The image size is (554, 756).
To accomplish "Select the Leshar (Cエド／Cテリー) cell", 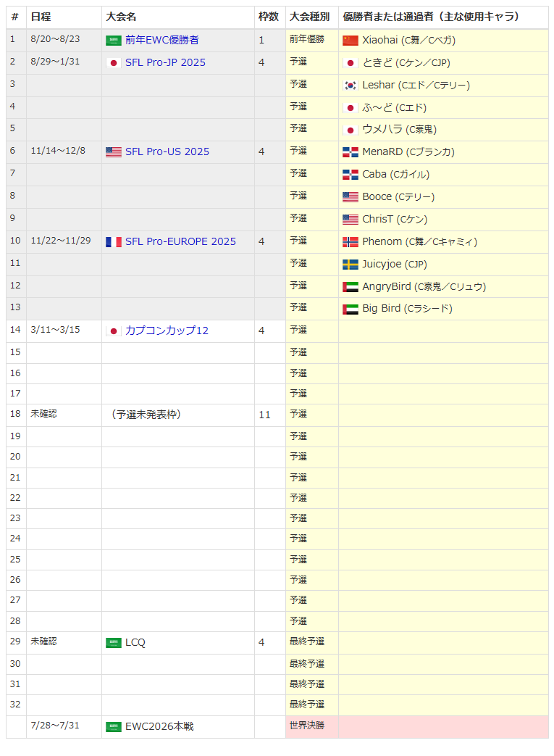I will click(x=443, y=86).
